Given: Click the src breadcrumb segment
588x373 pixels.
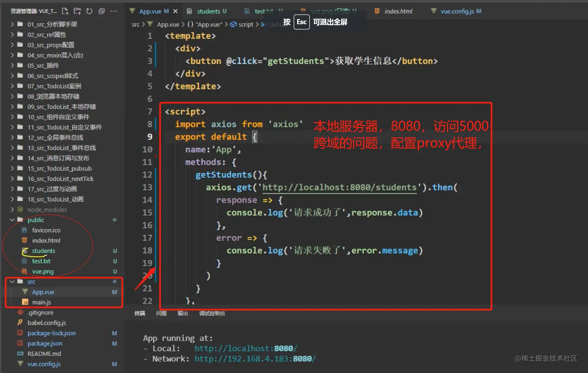Looking at the screenshot, I should 135,25.
